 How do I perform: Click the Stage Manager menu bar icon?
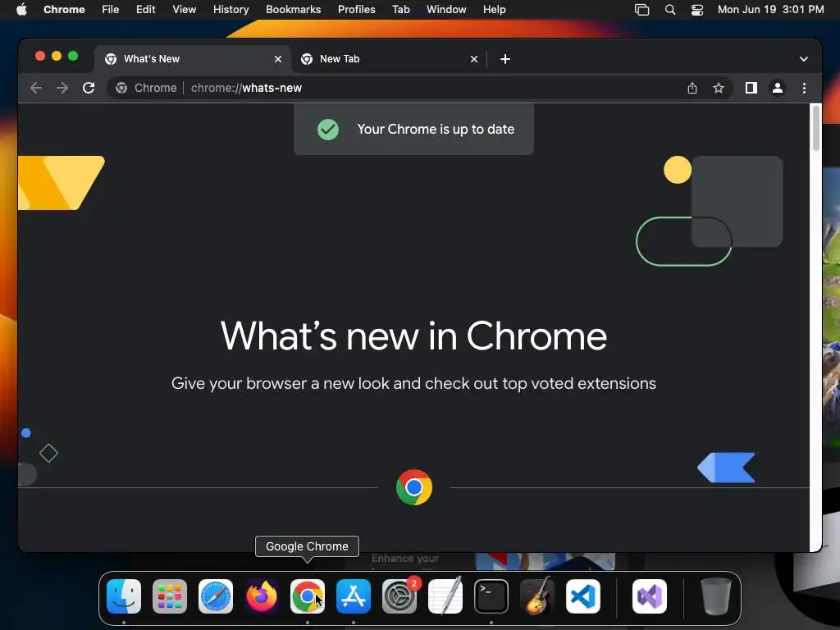click(641, 10)
